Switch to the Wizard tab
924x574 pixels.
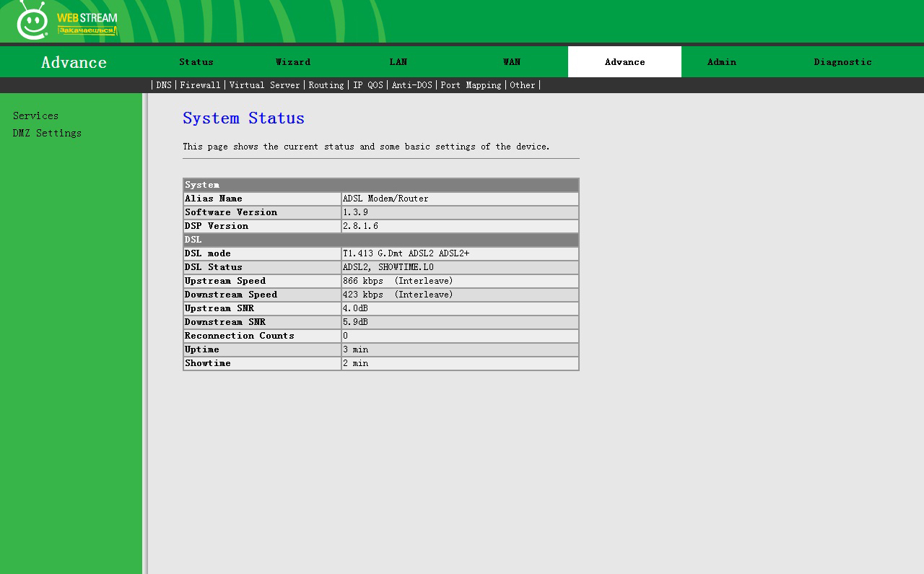[x=293, y=62]
